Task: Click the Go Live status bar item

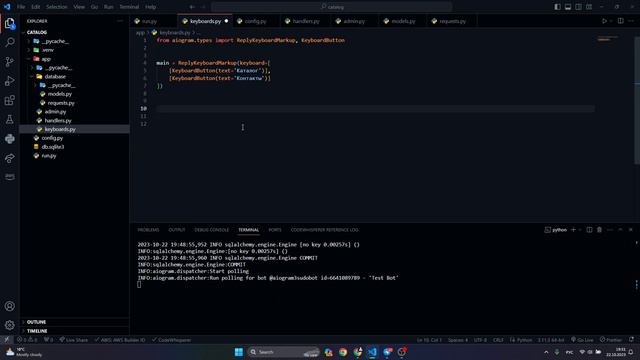Action: [x=582, y=340]
